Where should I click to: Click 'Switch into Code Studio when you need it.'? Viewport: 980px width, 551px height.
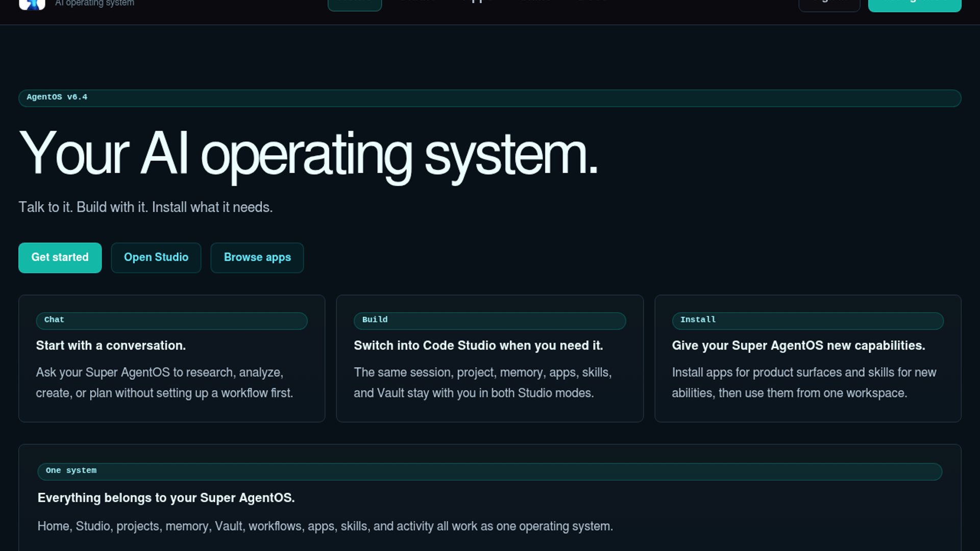478,345
